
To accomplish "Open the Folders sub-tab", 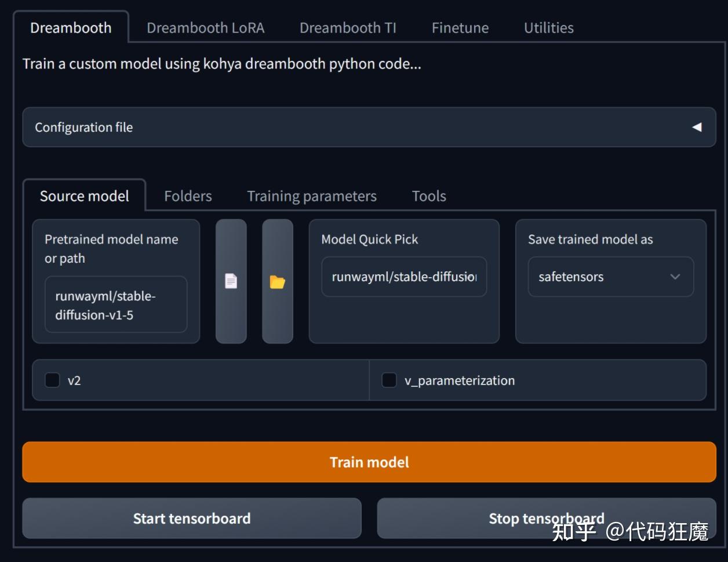I will coord(188,196).
